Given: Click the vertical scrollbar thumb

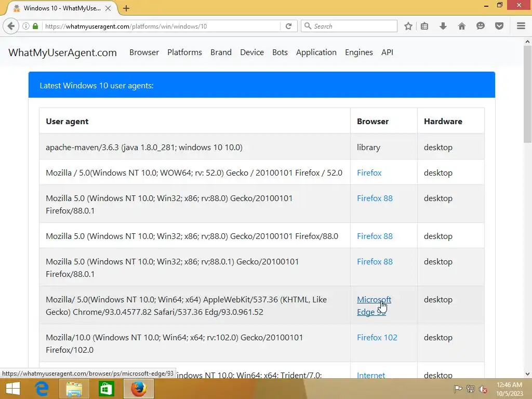Looking at the screenshot, I should (527, 95).
